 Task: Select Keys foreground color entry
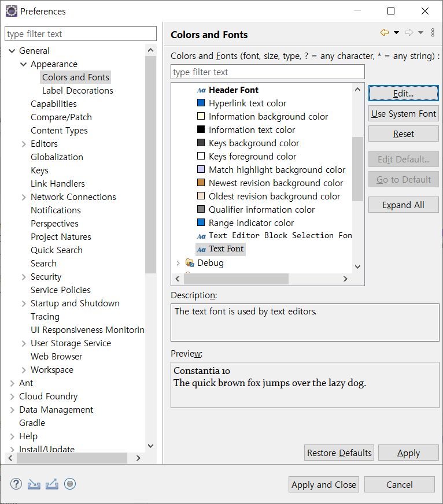[253, 157]
